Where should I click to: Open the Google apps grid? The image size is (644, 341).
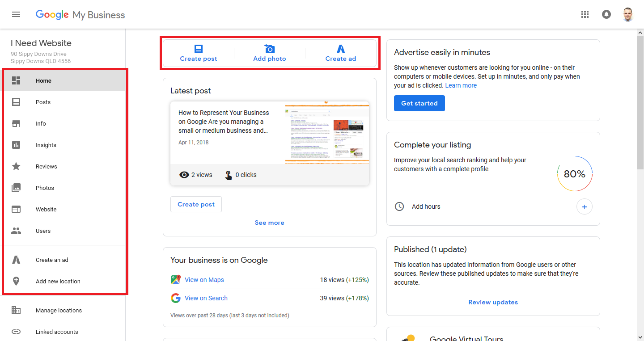pos(585,14)
